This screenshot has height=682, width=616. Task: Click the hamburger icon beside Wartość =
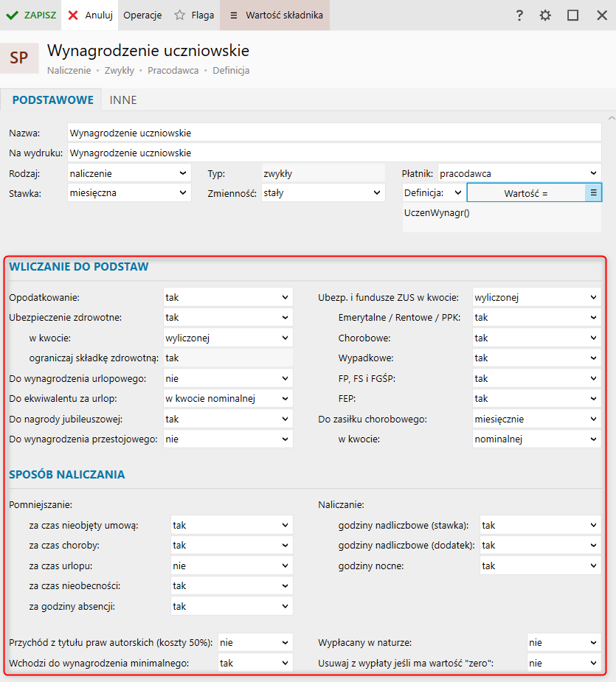[594, 193]
